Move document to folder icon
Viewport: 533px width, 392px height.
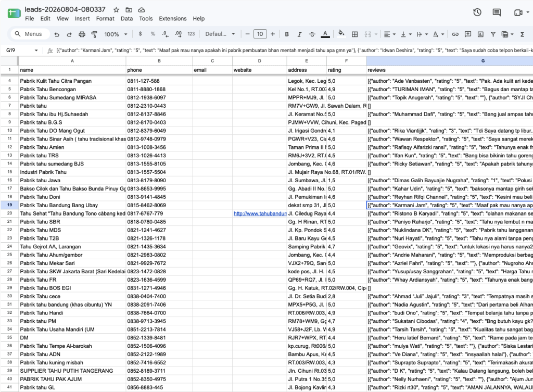pos(129,10)
